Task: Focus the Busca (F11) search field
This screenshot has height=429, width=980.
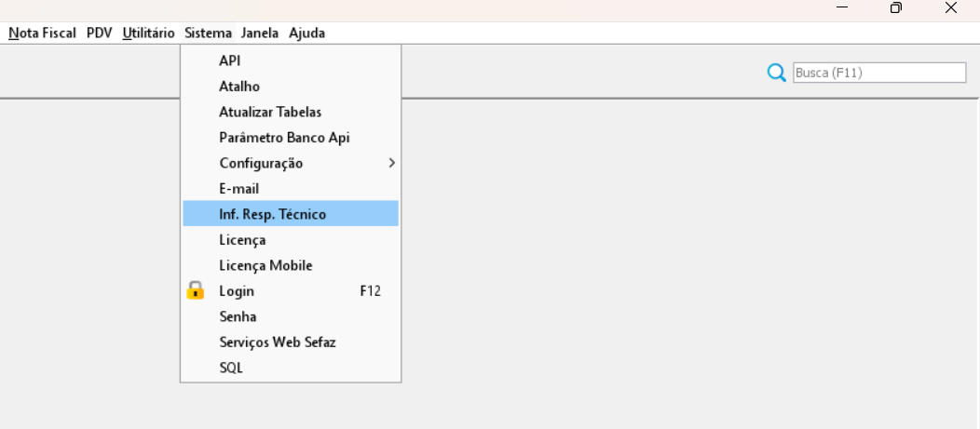Action: pos(878,73)
